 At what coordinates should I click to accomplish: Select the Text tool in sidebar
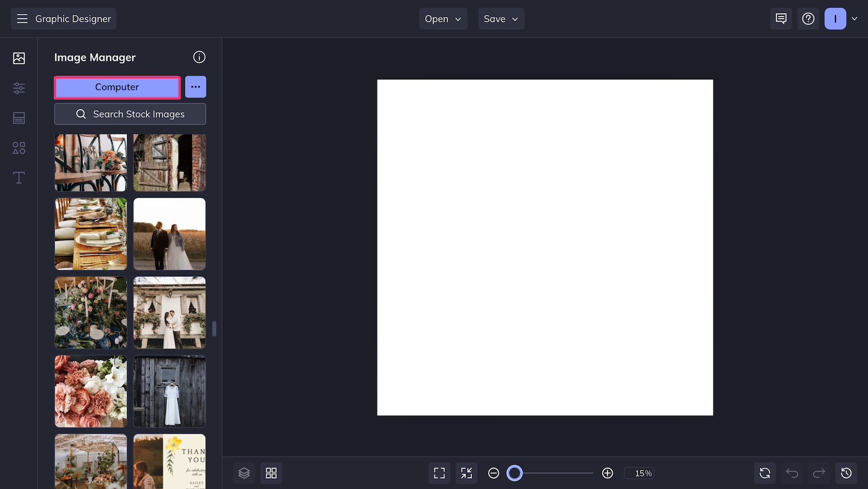(18, 177)
